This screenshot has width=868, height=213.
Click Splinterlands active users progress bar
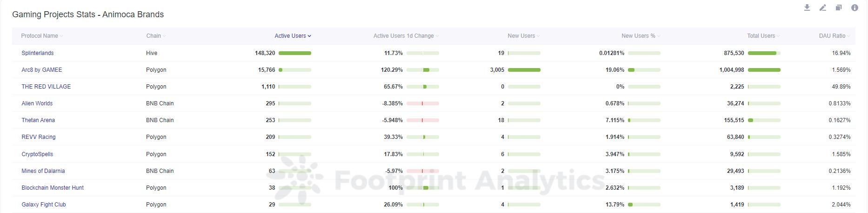point(295,53)
